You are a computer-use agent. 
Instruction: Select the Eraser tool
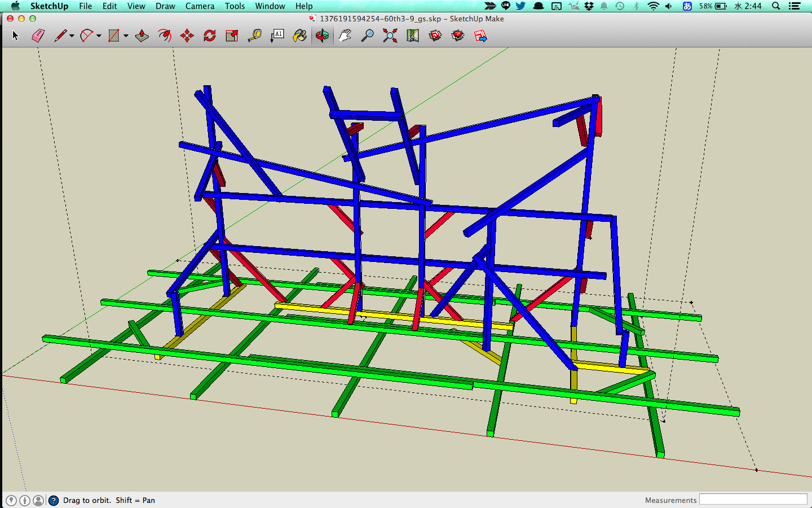pyautogui.click(x=38, y=36)
